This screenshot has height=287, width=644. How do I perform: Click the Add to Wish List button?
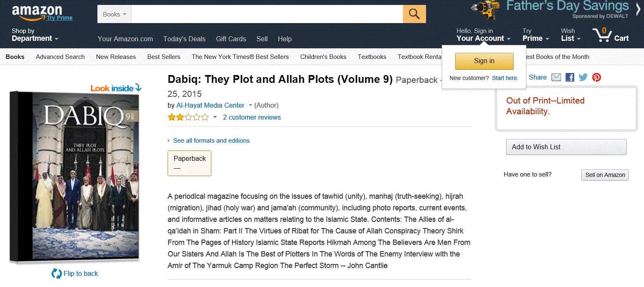566,147
